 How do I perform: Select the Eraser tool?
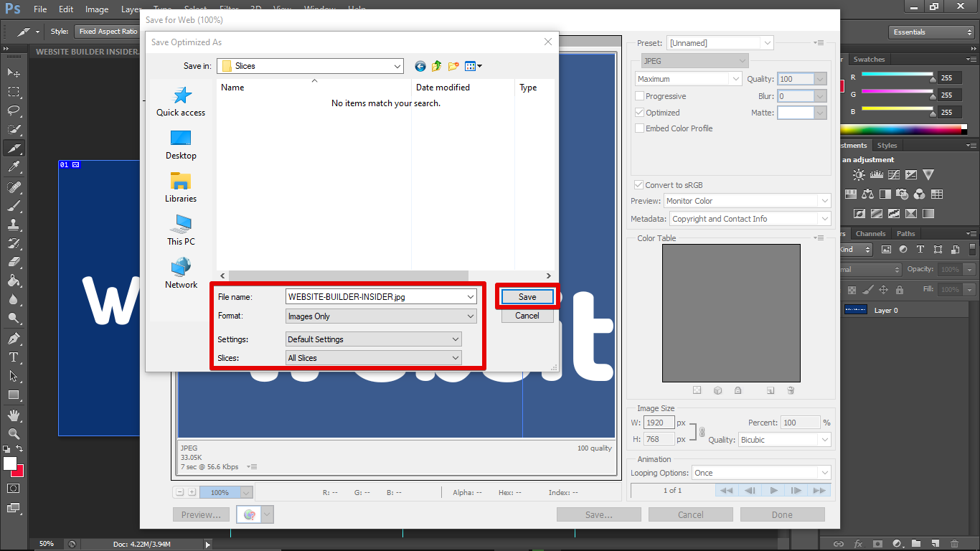[14, 262]
